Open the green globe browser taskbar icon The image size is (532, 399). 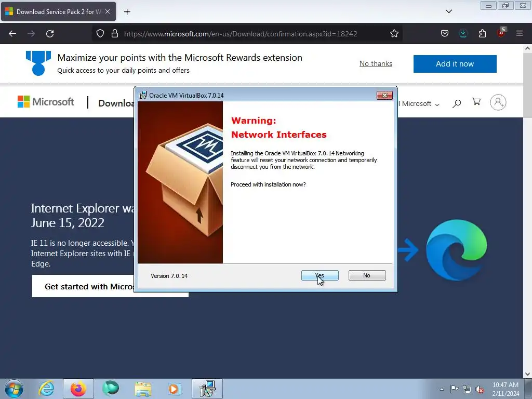(x=111, y=389)
